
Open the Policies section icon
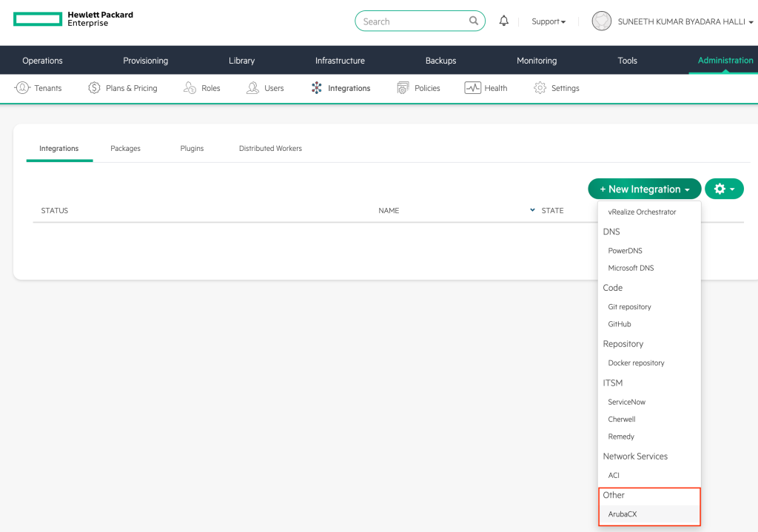(x=403, y=88)
